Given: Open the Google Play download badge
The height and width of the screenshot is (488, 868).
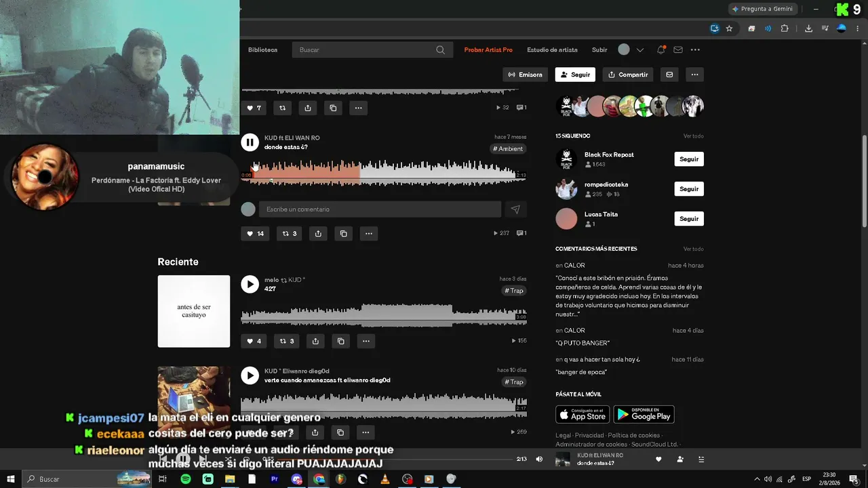Looking at the screenshot, I should pyautogui.click(x=644, y=414).
